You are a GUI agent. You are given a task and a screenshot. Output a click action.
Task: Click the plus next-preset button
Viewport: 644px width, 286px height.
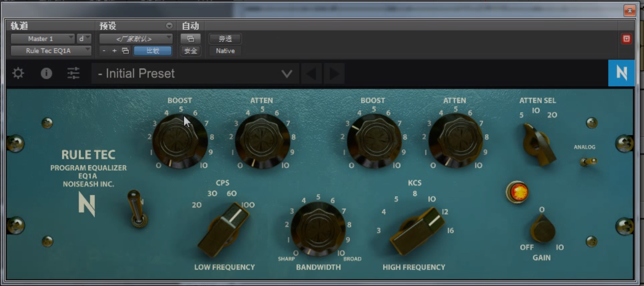click(x=114, y=51)
